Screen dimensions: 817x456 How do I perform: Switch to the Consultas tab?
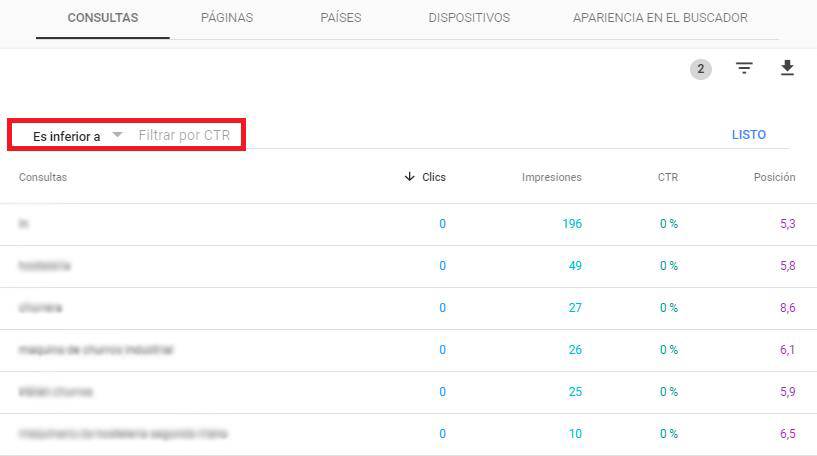(102, 18)
